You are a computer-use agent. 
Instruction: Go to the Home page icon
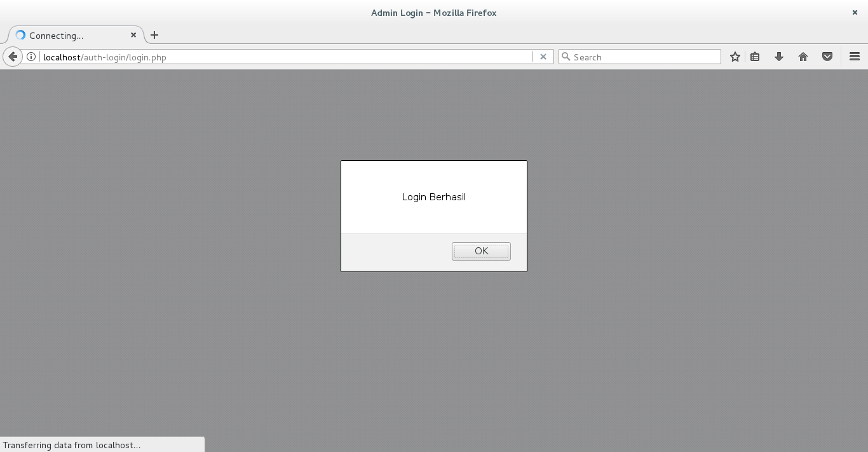point(803,57)
